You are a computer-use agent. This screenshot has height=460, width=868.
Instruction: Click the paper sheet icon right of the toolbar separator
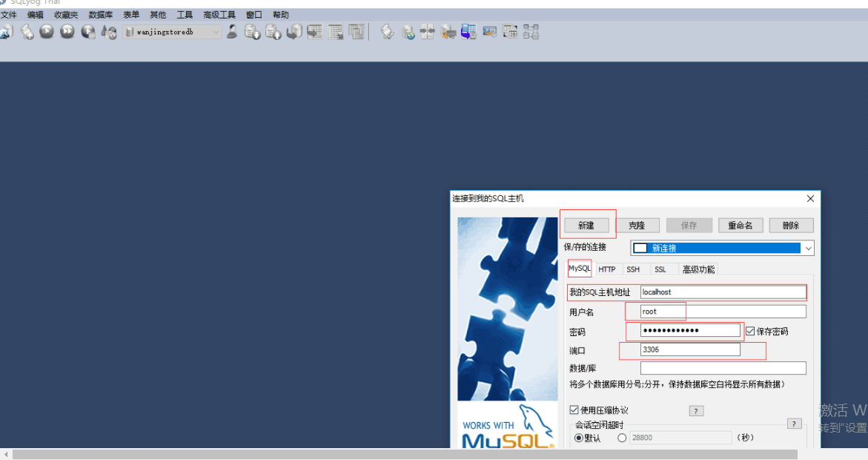pyautogui.click(x=387, y=32)
